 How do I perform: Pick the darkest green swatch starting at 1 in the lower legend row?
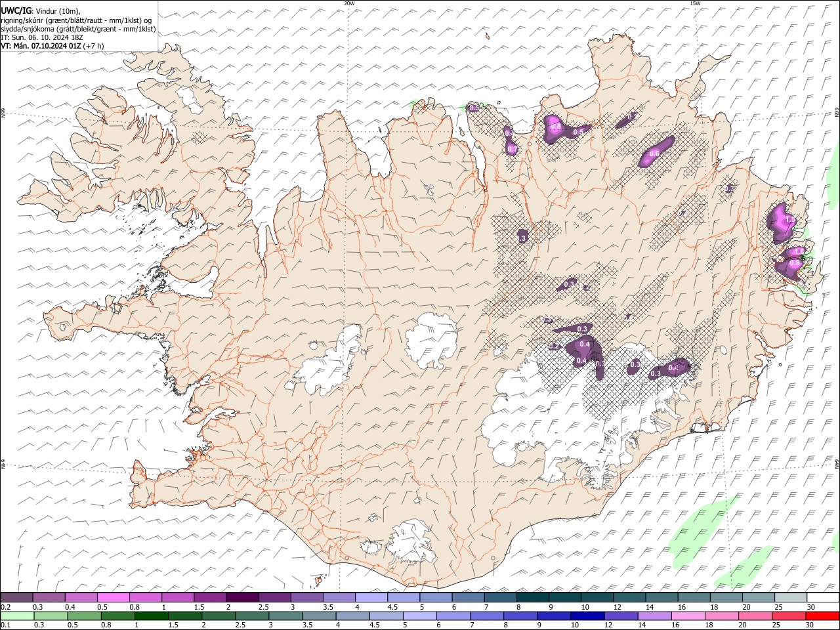click(152, 616)
